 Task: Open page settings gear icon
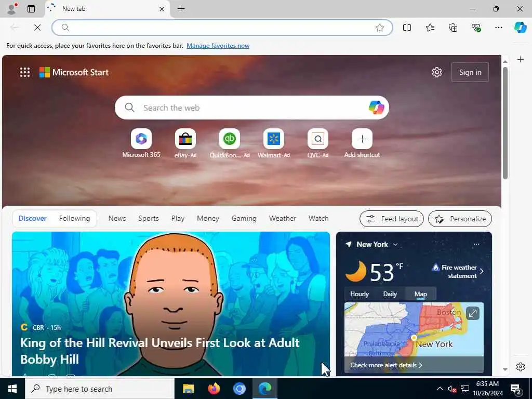click(x=437, y=72)
